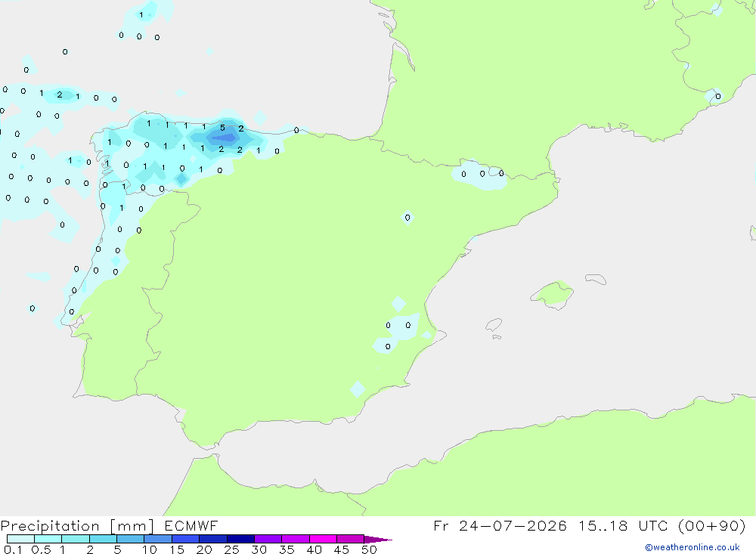
Task: Click the 1–2 mm legend color box
Action: tap(76, 539)
